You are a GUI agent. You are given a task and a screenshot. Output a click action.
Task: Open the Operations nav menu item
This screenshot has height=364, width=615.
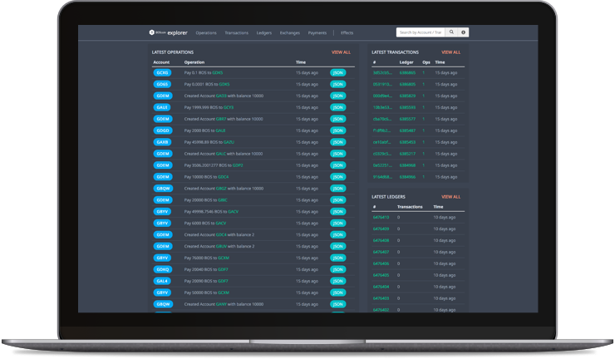206,32
